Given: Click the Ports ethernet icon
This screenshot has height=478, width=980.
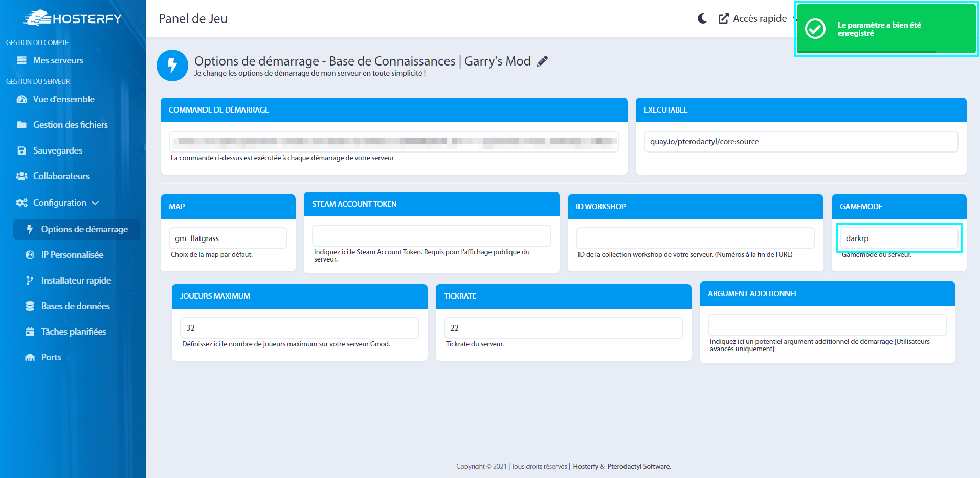Looking at the screenshot, I should 30,357.
